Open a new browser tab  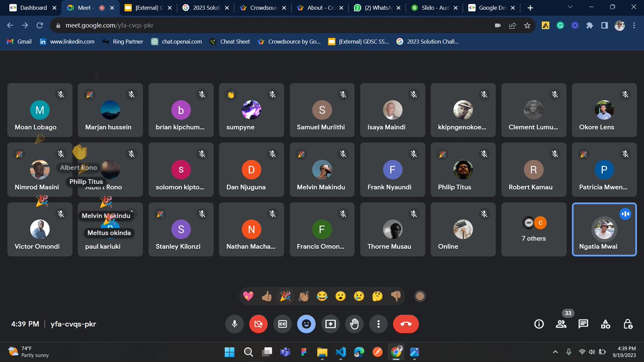coord(530,8)
